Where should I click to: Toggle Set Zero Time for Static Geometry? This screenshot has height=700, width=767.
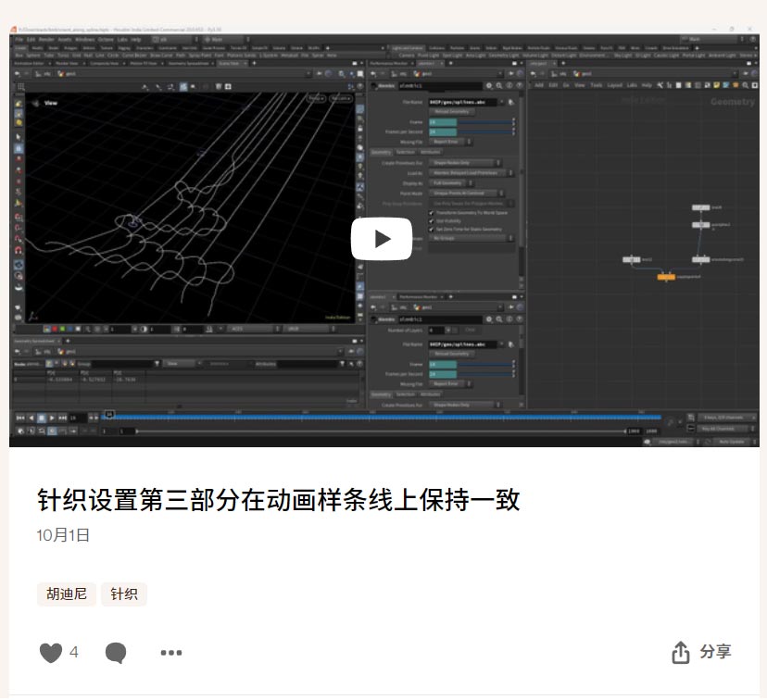pos(432,230)
